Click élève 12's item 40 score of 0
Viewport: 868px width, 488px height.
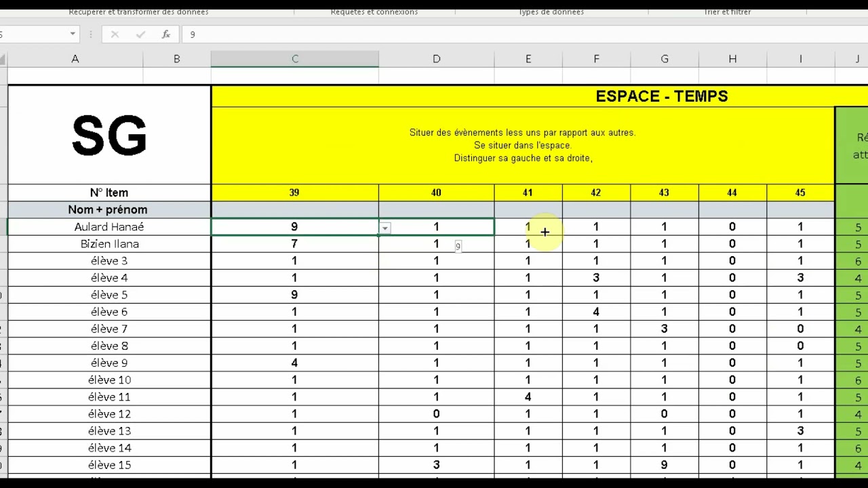click(437, 413)
